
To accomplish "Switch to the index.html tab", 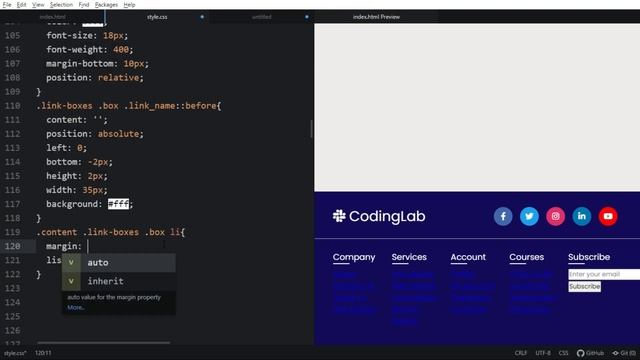I will [53, 17].
